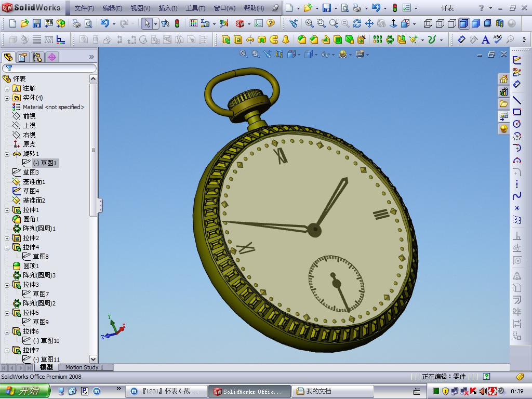532x399 pixels.
Task: Click the Sketch icon on right toolbar
Action: coord(517,60)
